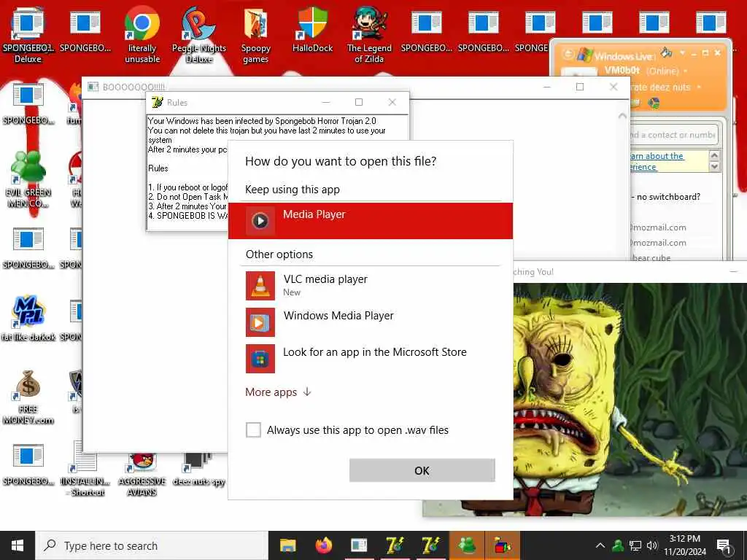747x560 pixels.
Task: Open the 'deez nuts spy' desktop icon
Action: tap(198, 470)
